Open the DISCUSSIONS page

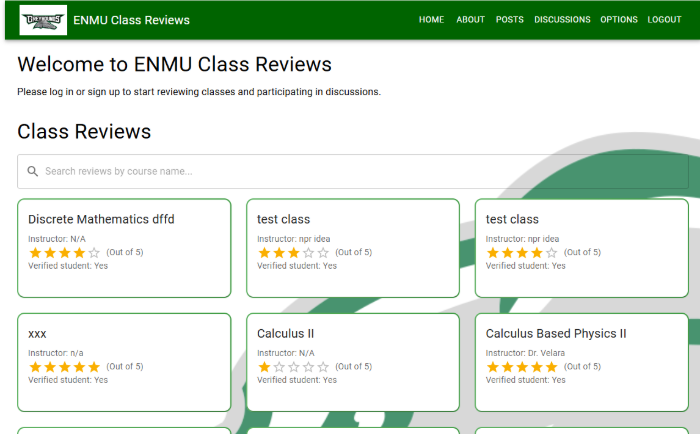click(562, 20)
